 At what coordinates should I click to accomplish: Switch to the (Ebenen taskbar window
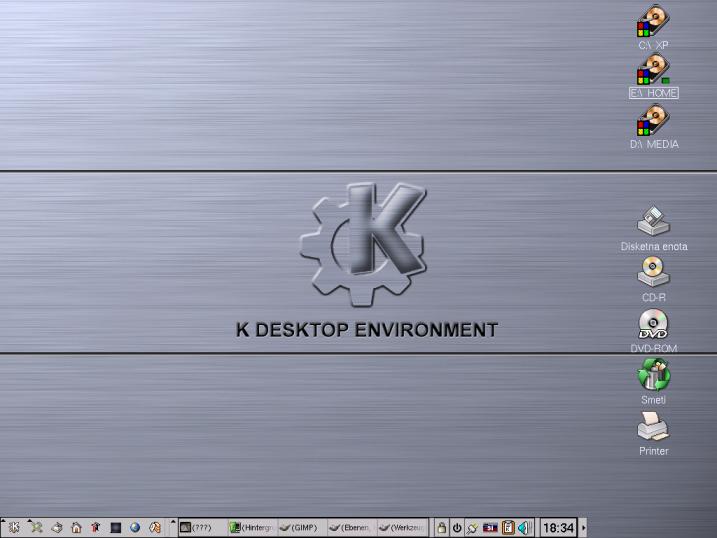(x=352, y=527)
